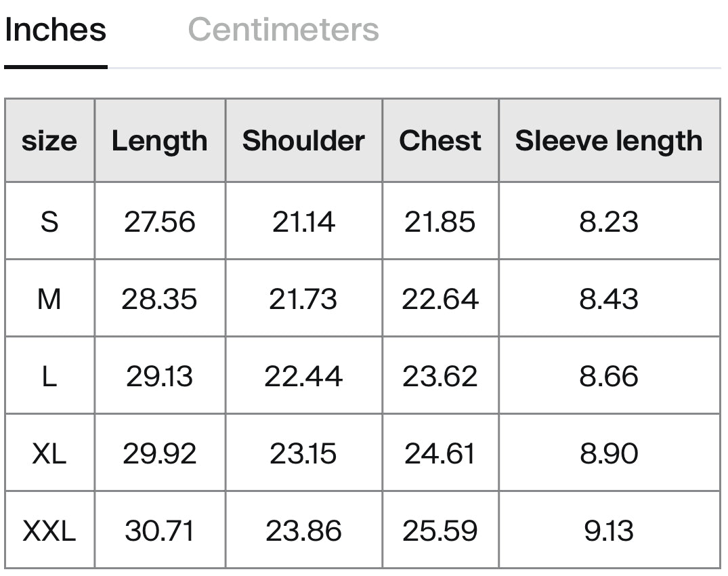Click the 30.71 length value for XXL
The height and width of the screenshot is (576, 728).
point(160,531)
